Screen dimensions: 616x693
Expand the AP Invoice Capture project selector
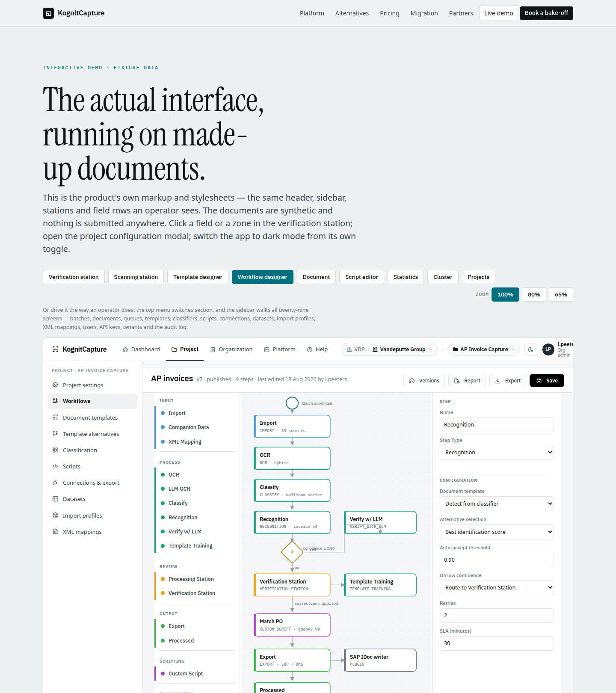(484, 349)
